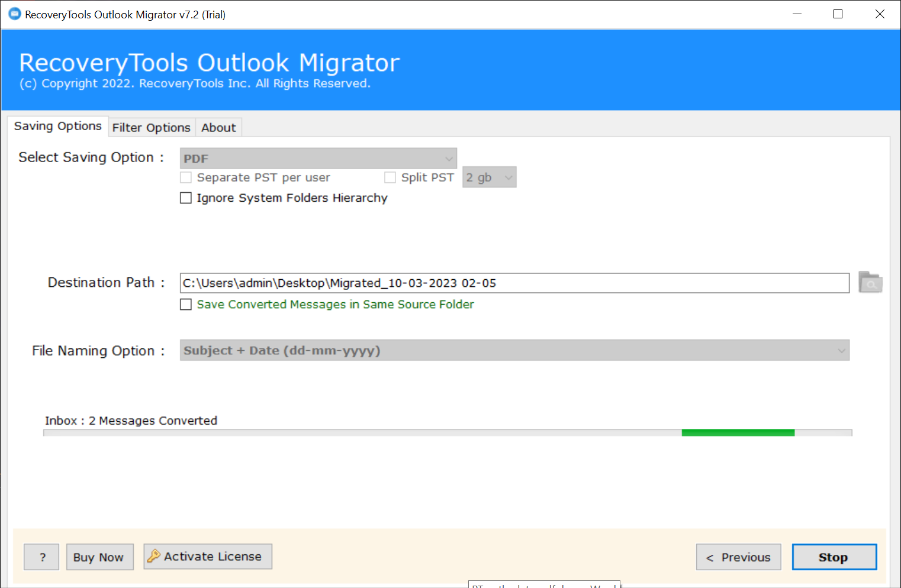Screen dimensions: 901x588
Task: Click the 'Inbox : 2 Messages Converted' status text
Action: tap(131, 421)
